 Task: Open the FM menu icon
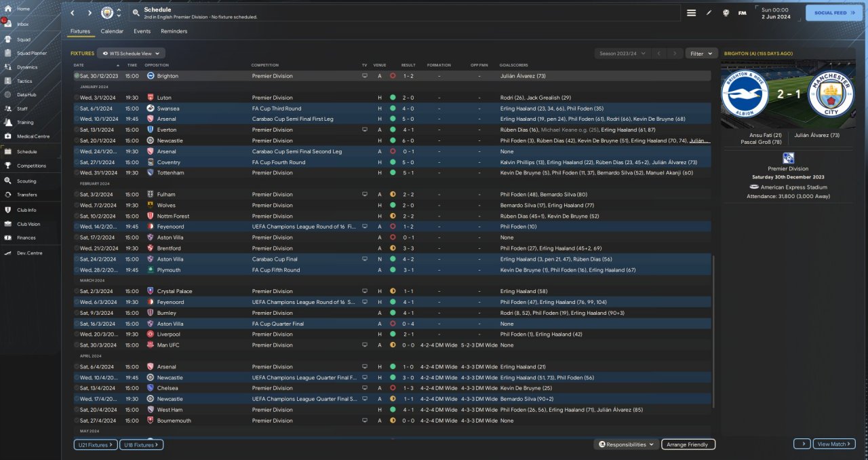point(742,13)
